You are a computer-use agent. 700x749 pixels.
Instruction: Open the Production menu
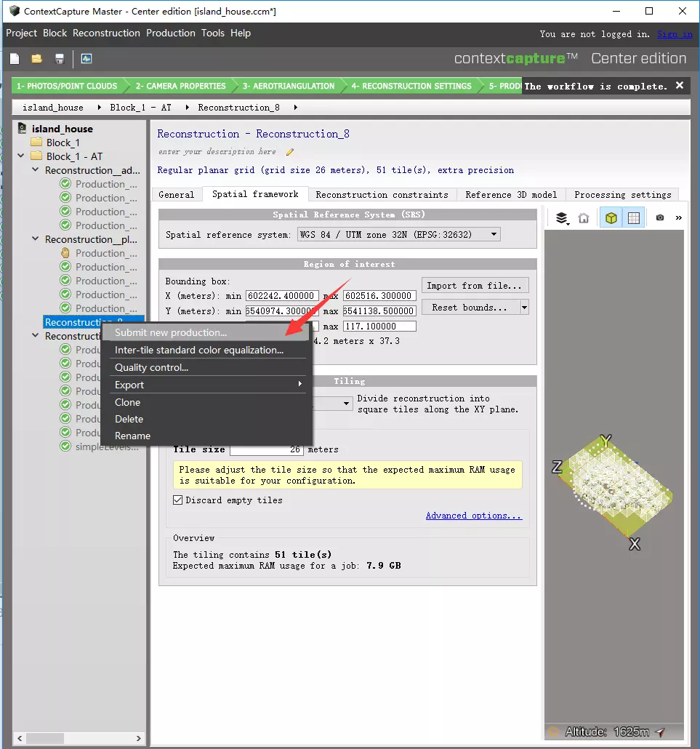click(x=171, y=33)
